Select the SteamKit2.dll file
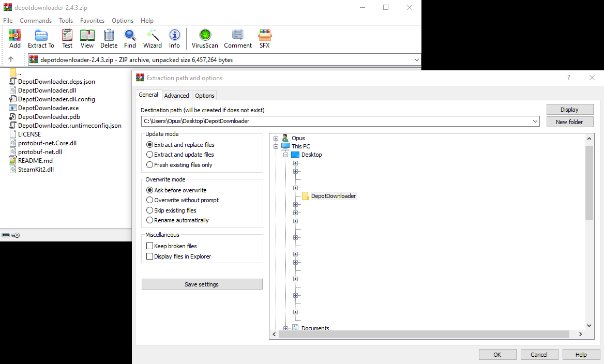604x364 pixels. tap(36, 170)
